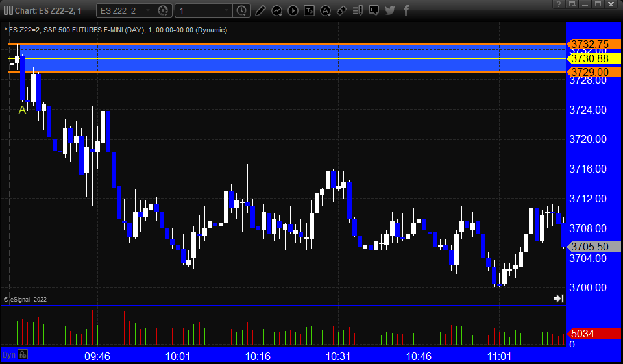Open the window options dropdown icon
The height and width of the screenshot is (364, 623).
pyautogui.click(x=572, y=4)
